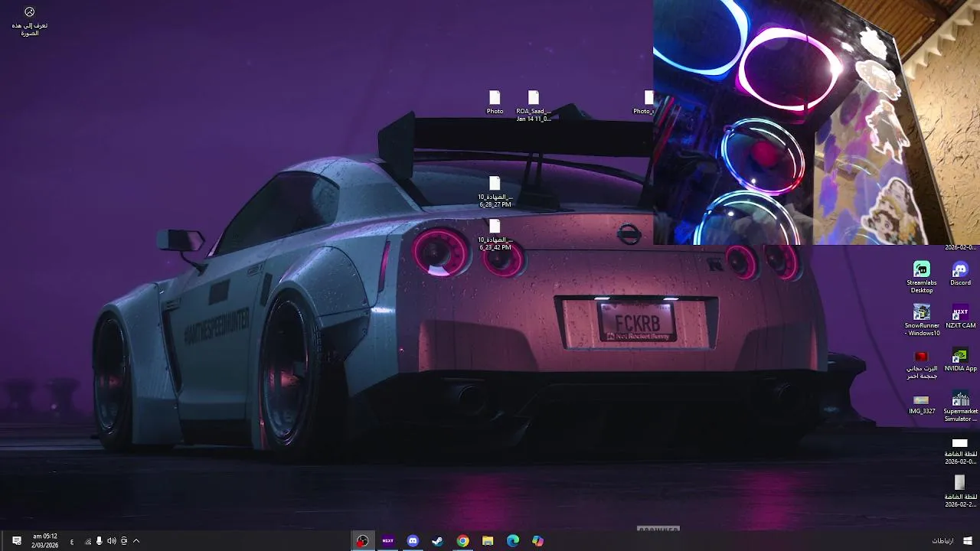
Task: Select the الشهادة_10 6_23_42 PM file
Action: click(495, 235)
